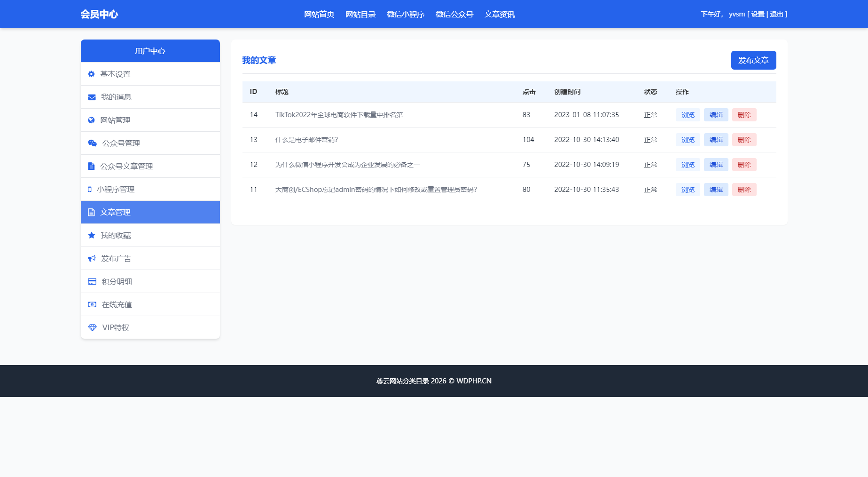Click title 为什么微信小程序开发会成为企业发展的必备之一

tap(347, 165)
